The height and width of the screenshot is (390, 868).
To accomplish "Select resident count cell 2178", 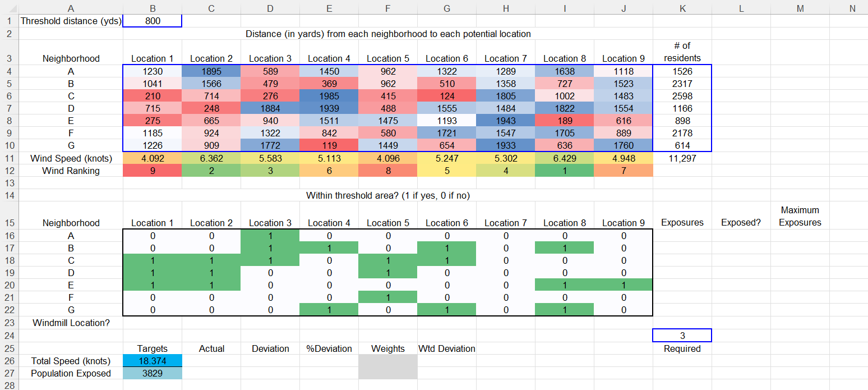I will pos(682,133).
